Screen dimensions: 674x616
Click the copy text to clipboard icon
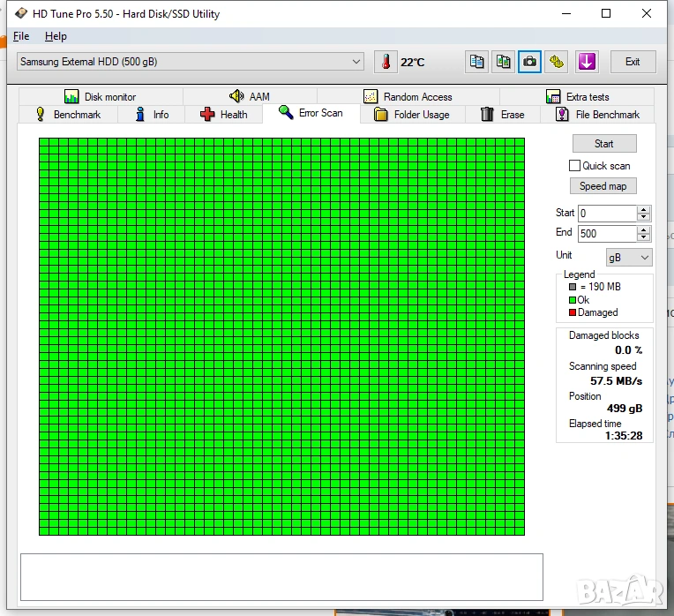click(x=477, y=62)
